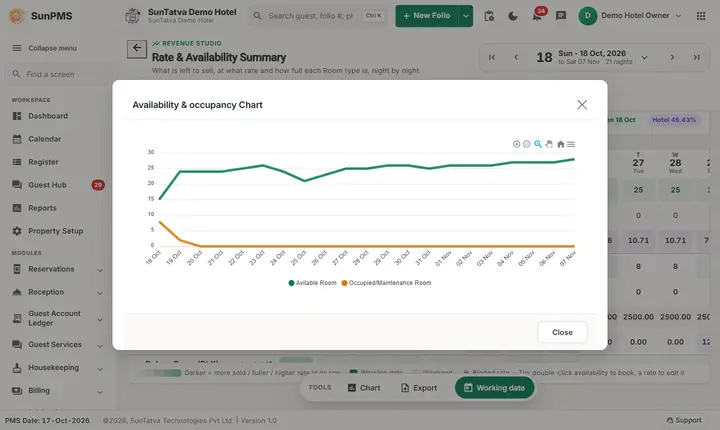The height and width of the screenshot is (430, 720).
Task: Toggle dark mode with the moon icon
Action: [x=513, y=16]
